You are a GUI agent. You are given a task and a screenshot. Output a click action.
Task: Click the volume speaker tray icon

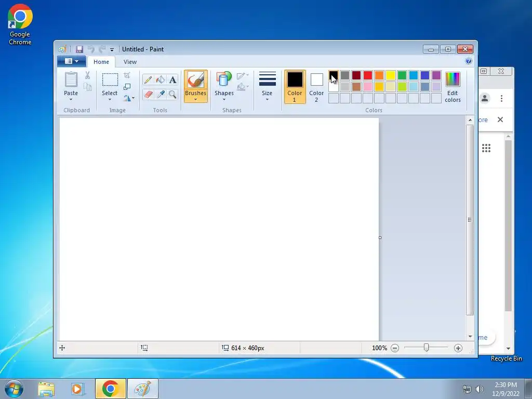click(x=479, y=389)
